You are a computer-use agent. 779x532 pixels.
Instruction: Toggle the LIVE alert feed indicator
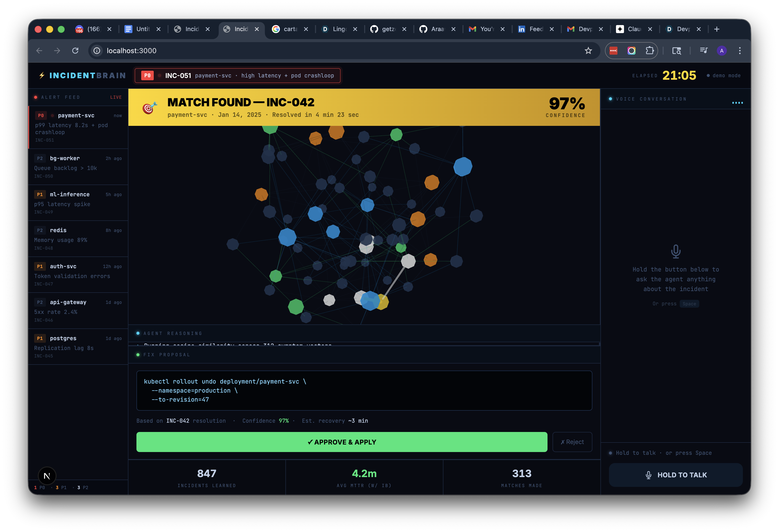[x=116, y=97]
